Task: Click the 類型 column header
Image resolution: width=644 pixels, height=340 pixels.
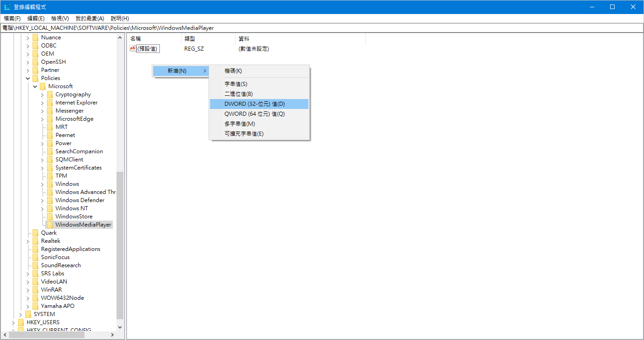Action: pyautogui.click(x=208, y=39)
